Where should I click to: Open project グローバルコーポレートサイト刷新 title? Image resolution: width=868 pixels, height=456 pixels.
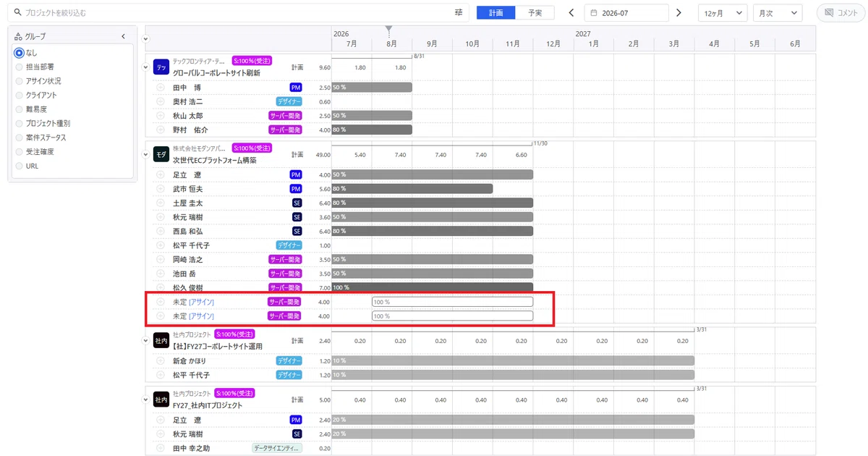[x=216, y=73]
